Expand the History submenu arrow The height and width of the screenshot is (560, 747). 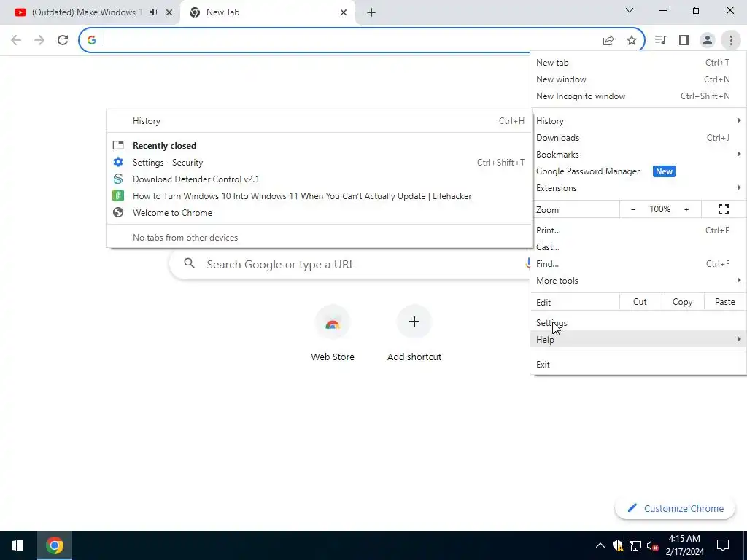[738, 120]
